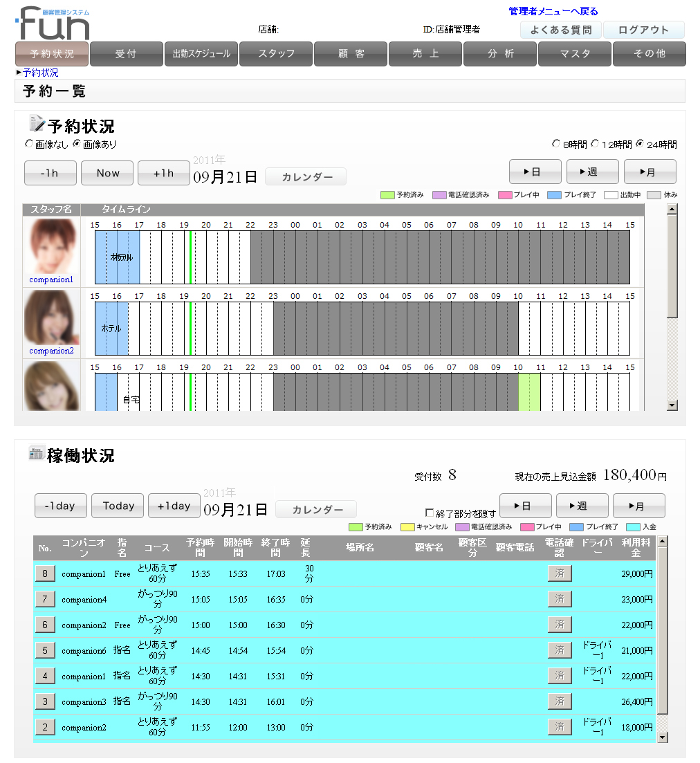The width and height of the screenshot is (700, 763).
Task: Click the Fun system logo
Action: point(53,24)
